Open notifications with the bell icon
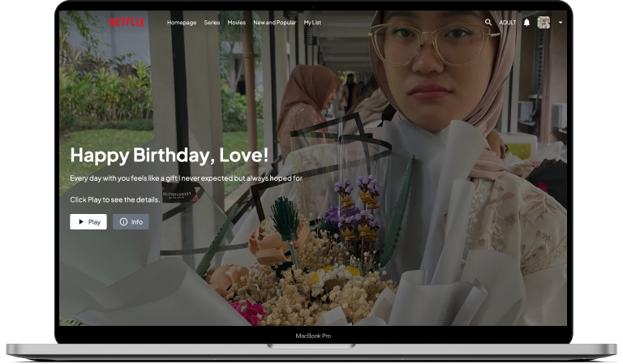The width and height of the screenshot is (623, 364). tap(526, 23)
